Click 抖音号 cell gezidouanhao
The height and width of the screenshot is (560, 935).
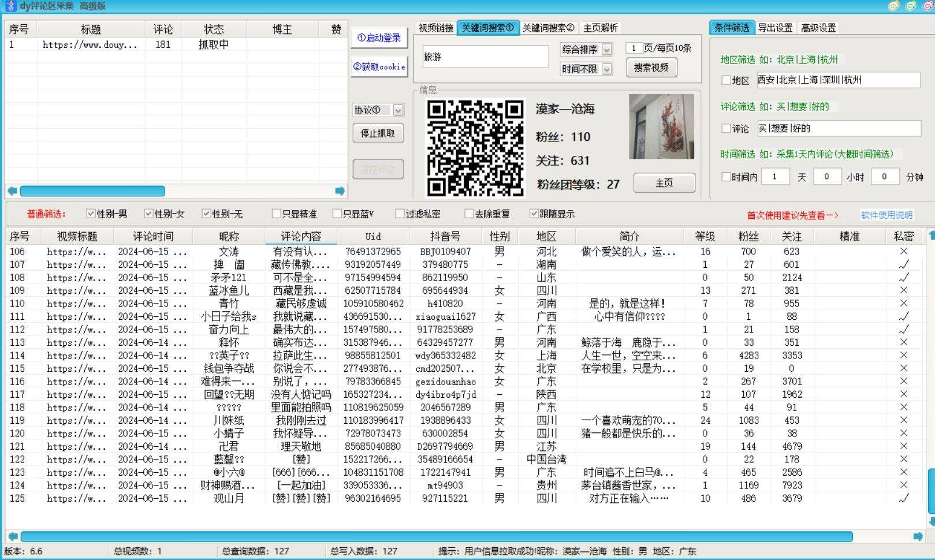pyautogui.click(x=445, y=382)
